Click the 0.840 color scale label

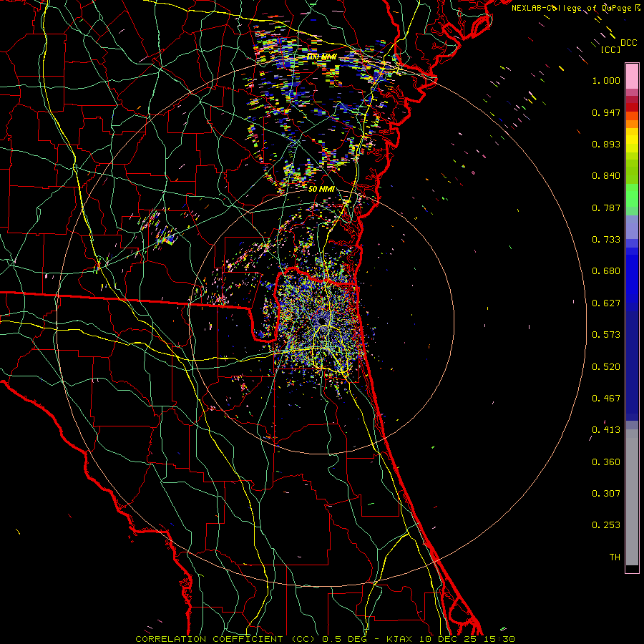pos(606,176)
